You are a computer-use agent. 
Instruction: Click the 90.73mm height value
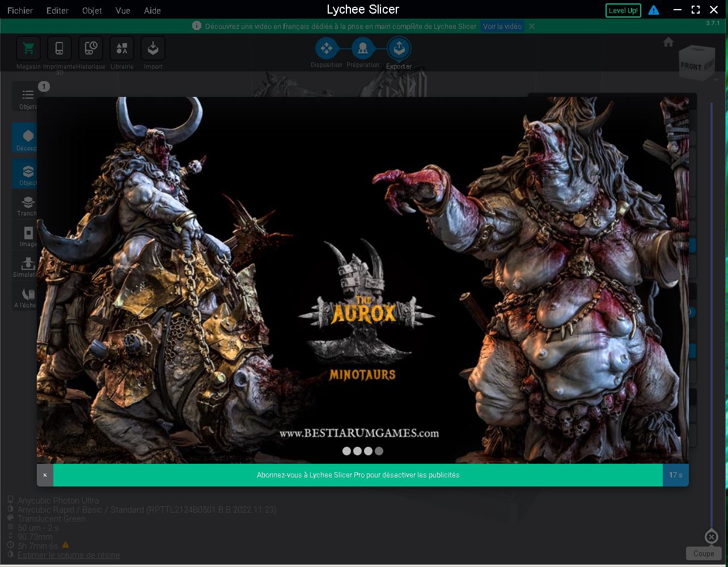pos(35,537)
